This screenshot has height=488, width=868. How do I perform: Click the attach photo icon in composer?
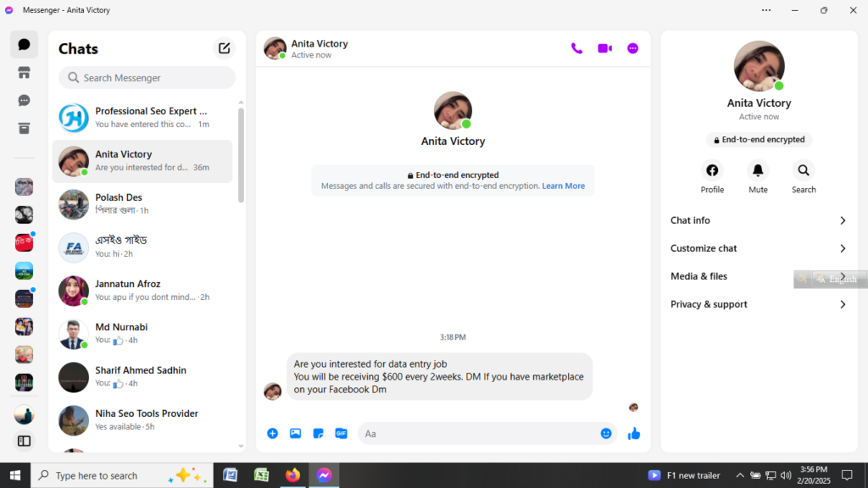click(295, 433)
